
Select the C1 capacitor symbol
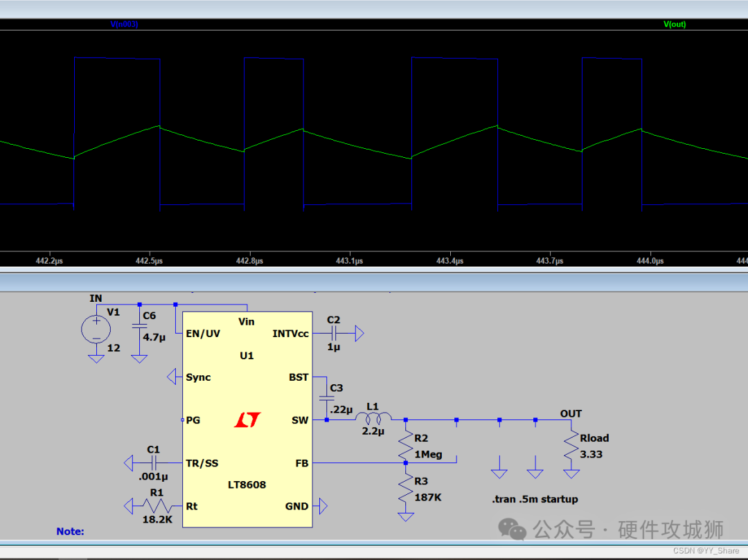[x=154, y=463]
